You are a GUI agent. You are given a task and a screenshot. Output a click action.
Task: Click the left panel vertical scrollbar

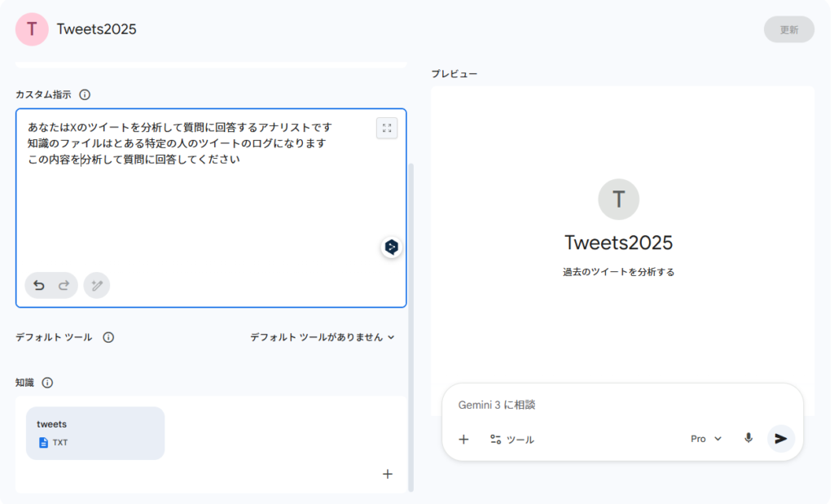coord(410,326)
